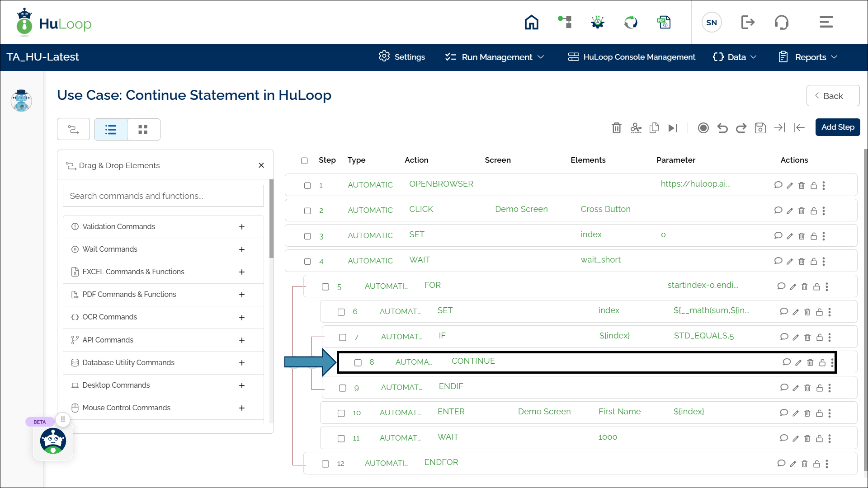Click the toolbar trash delete icon
Image resolution: width=868 pixels, height=488 pixels.
pyautogui.click(x=616, y=128)
